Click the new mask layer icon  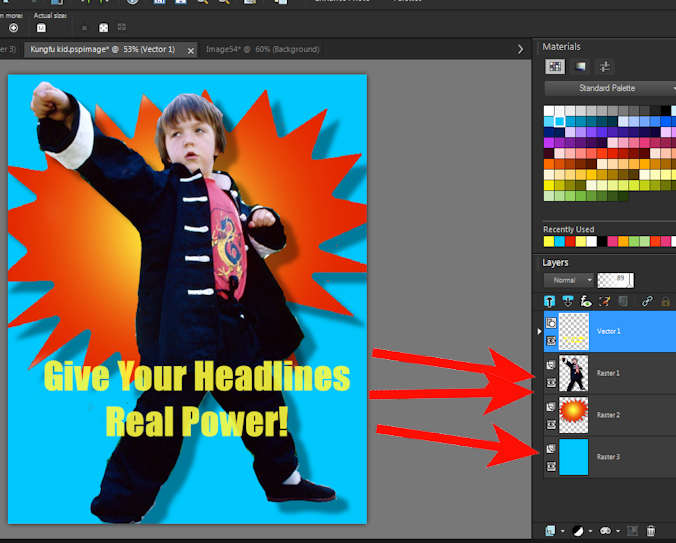pyautogui.click(x=605, y=531)
